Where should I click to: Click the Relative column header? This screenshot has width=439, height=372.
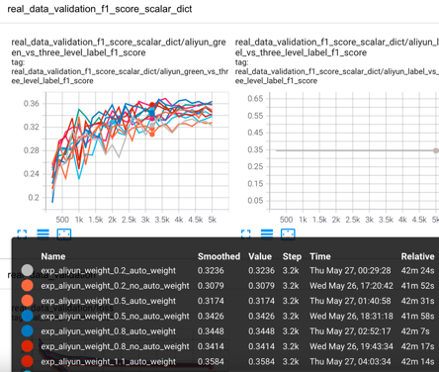[418, 256]
